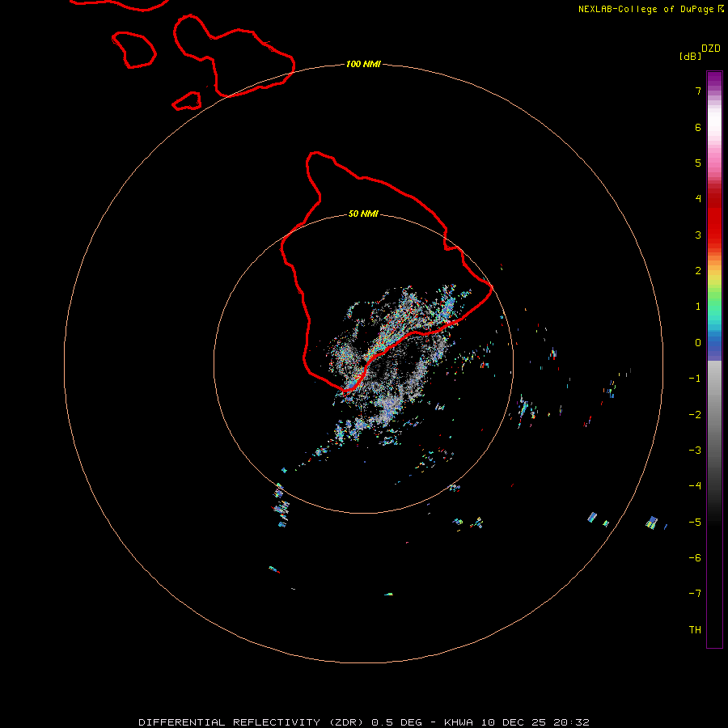Click the -4 dB value on color scale

pos(695,486)
